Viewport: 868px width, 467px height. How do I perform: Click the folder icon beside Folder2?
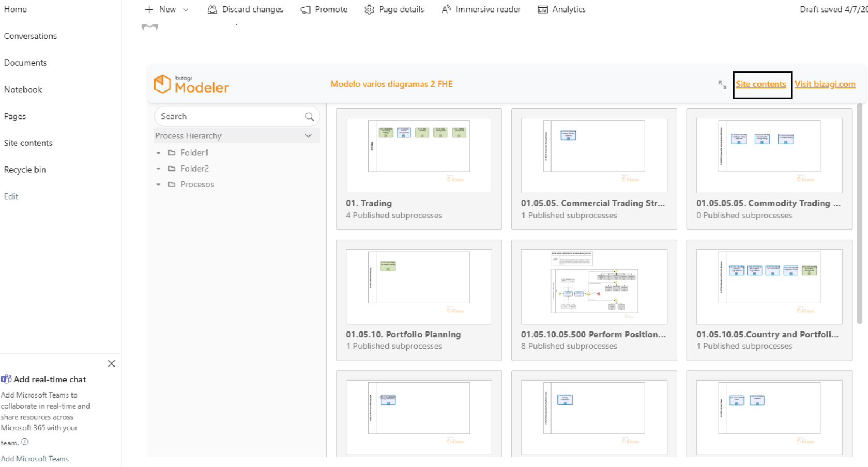pos(172,169)
